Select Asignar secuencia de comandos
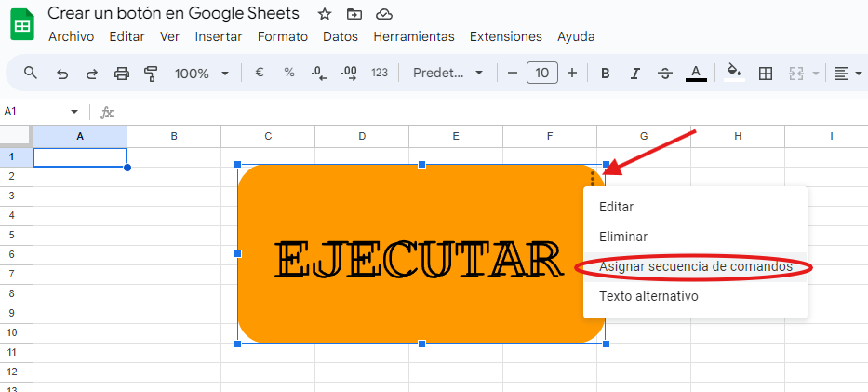The image size is (868, 392). [695, 267]
